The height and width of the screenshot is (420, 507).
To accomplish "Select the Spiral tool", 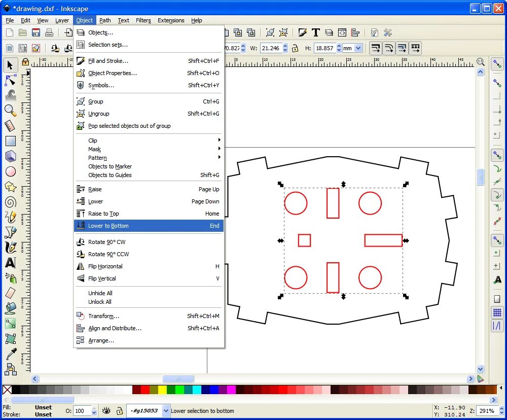I will click(10, 202).
